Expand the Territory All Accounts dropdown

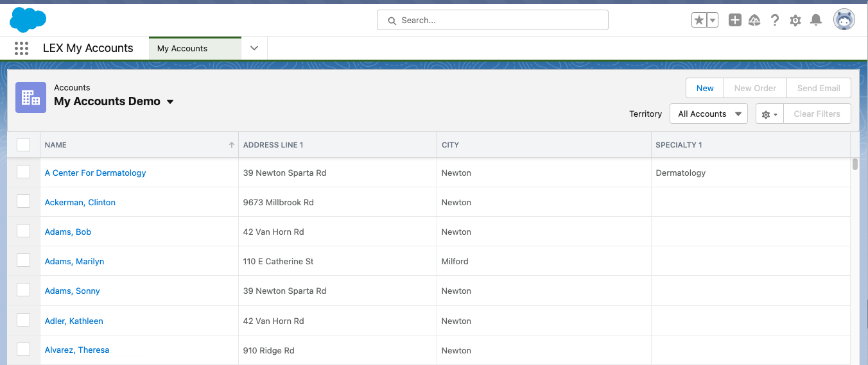pyautogui.click(x=708, y=114)
